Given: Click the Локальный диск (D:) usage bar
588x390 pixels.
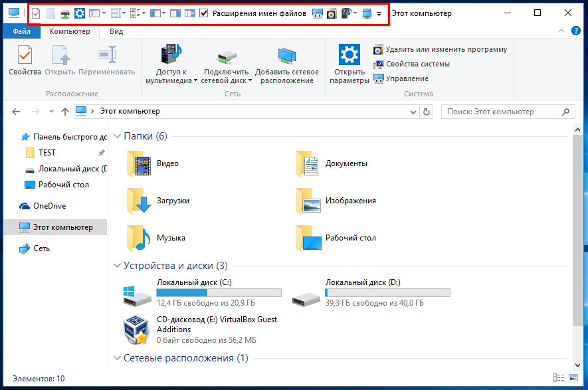Looking at the screenshot, I should [387, 293].
